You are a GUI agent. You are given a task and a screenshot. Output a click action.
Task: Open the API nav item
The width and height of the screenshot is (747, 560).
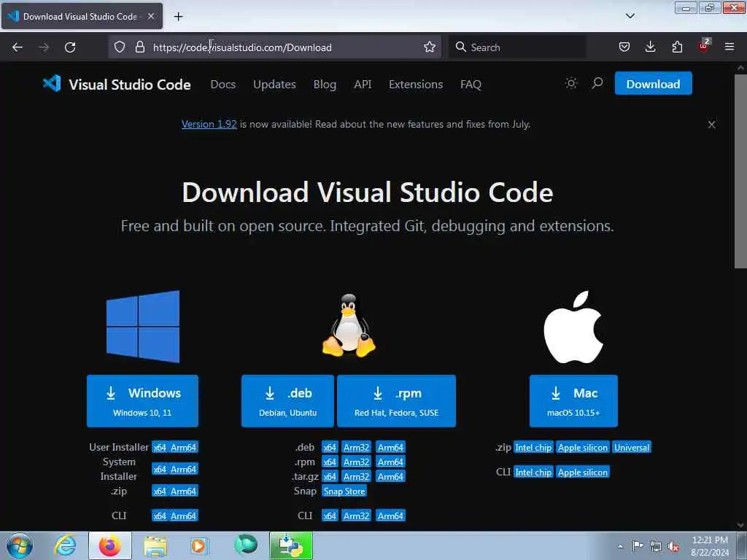tap(363, 85)
